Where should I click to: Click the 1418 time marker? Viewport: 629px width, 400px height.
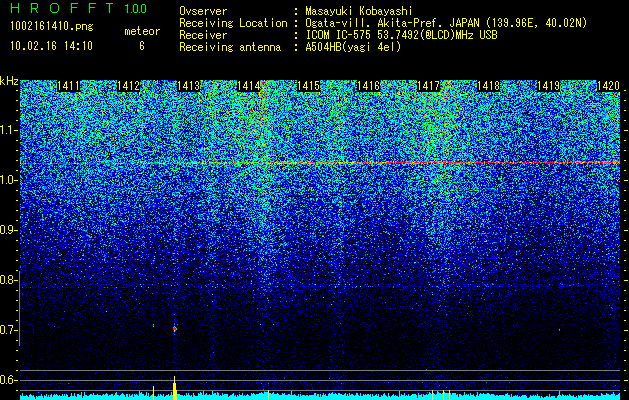click(x=489, y=86)
